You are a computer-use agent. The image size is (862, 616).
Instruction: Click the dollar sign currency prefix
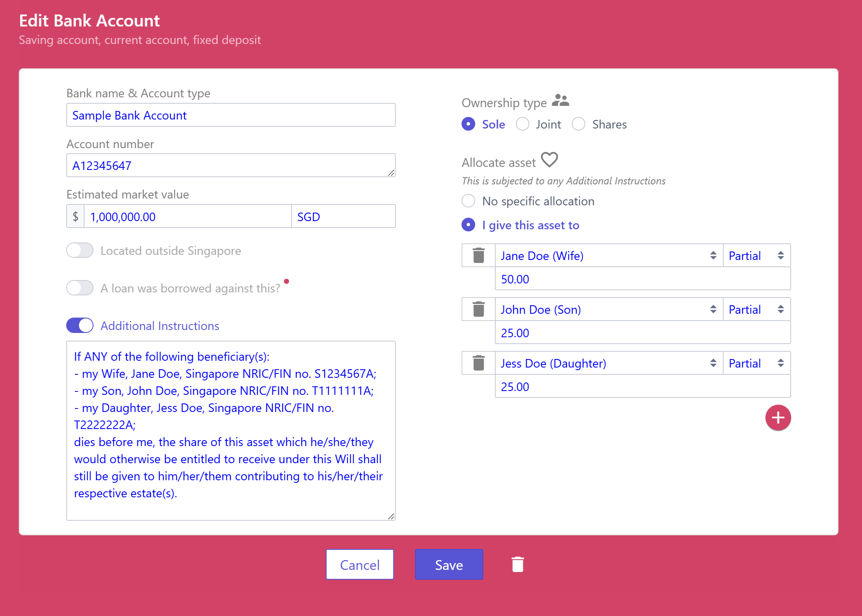click(x=76, y=216)
